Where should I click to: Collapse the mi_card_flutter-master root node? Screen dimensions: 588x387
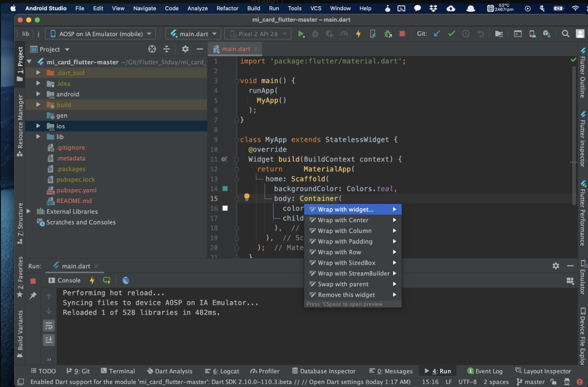tap(29, 62)
